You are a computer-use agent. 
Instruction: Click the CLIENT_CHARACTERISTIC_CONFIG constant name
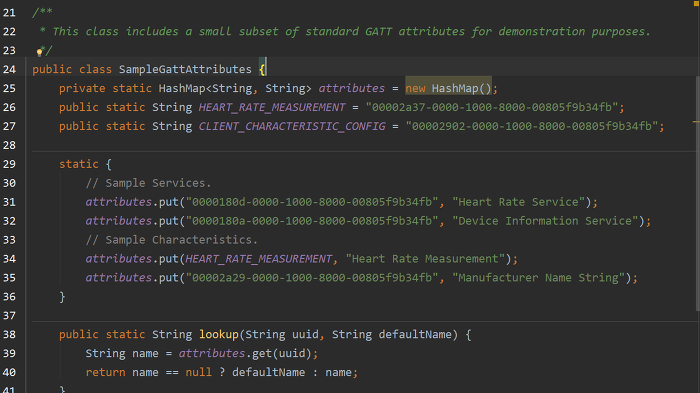(x=292, y=126)
